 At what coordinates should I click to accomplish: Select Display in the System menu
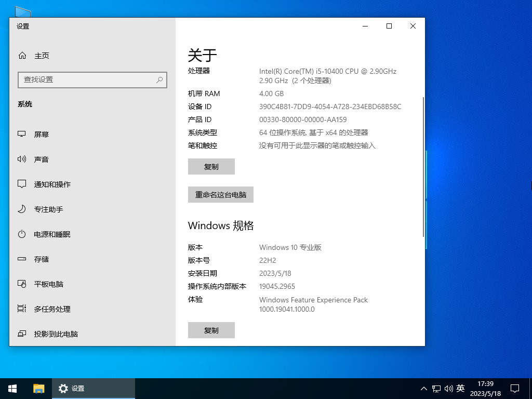(41, 135)
